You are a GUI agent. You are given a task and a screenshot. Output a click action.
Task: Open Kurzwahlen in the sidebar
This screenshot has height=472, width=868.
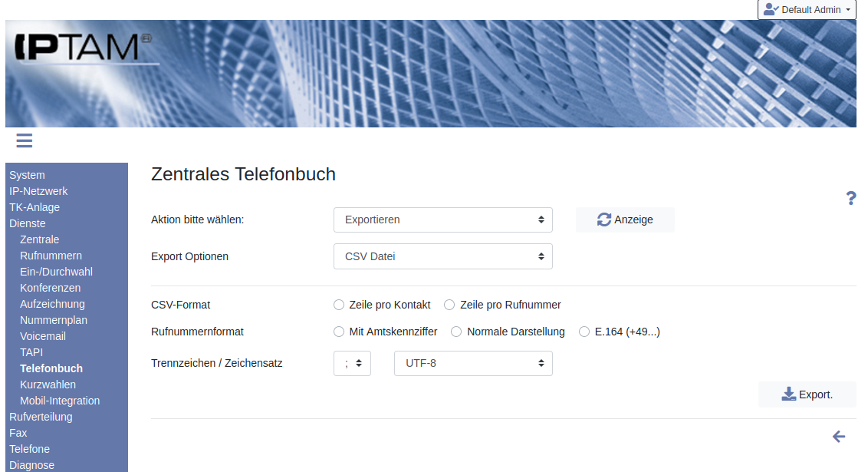[x=48, y=385]
